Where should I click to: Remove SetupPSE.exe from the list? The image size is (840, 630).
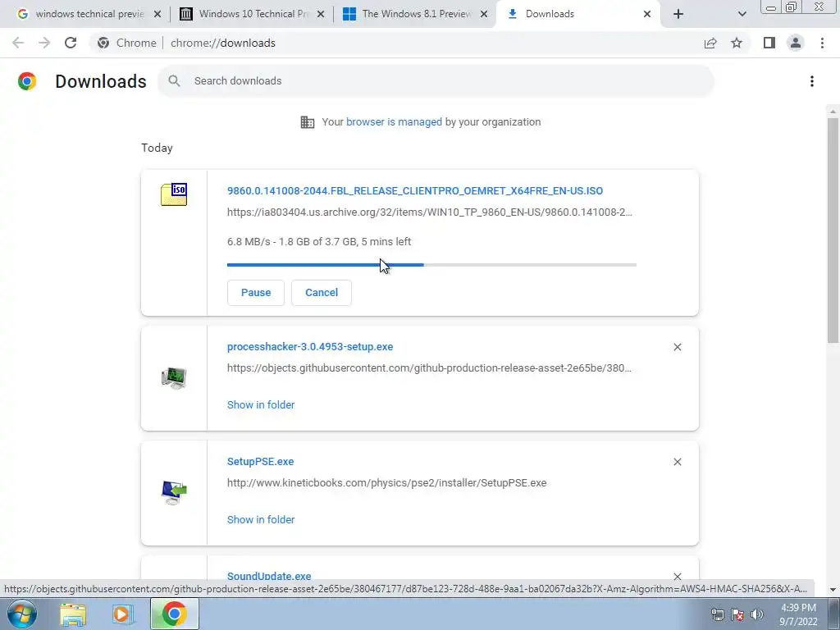tap(678, 462)
